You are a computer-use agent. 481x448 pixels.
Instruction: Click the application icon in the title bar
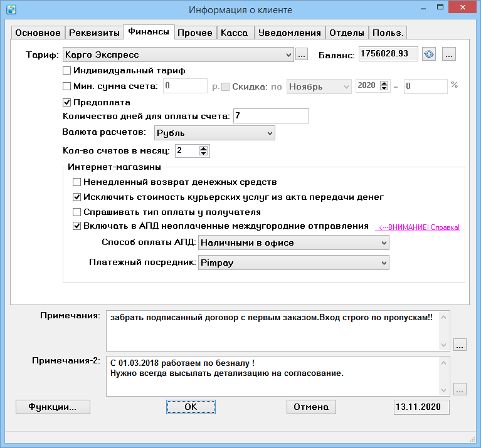click(11, 9)
